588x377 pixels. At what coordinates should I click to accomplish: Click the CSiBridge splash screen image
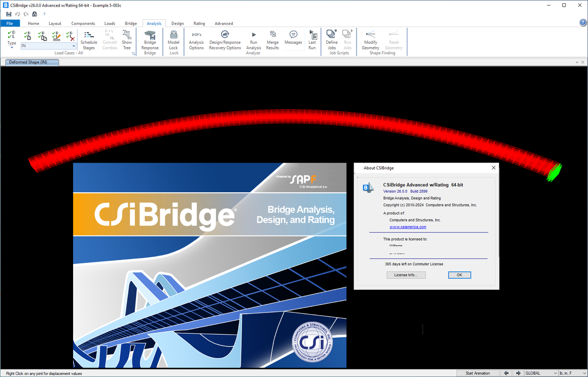[x=210, y=265]
